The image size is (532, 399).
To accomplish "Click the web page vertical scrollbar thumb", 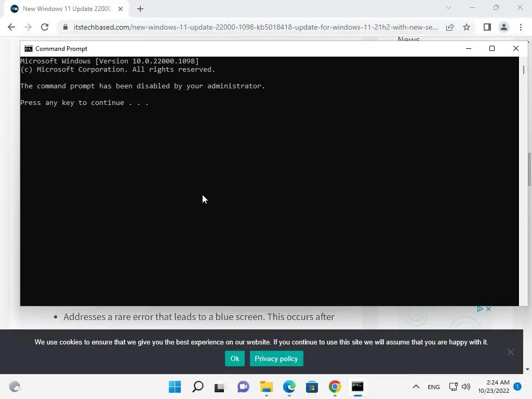I will point(529,170).
